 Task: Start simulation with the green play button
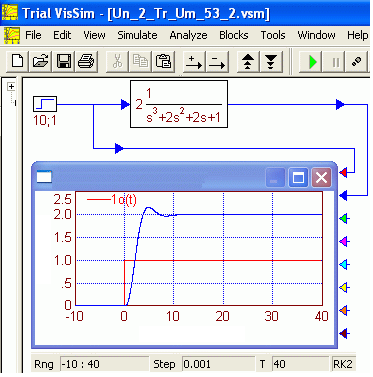coord(312,62)
